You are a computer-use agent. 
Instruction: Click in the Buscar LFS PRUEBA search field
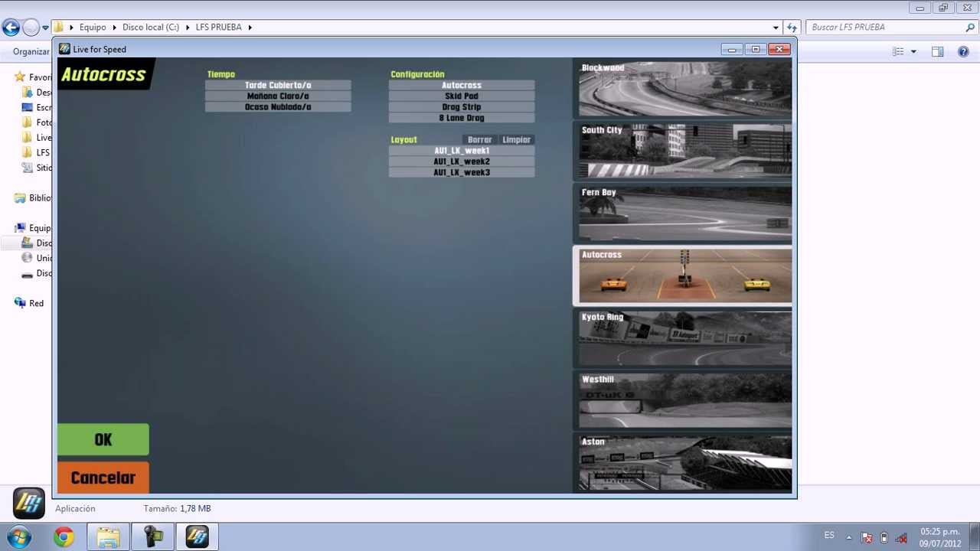(884, 27)
